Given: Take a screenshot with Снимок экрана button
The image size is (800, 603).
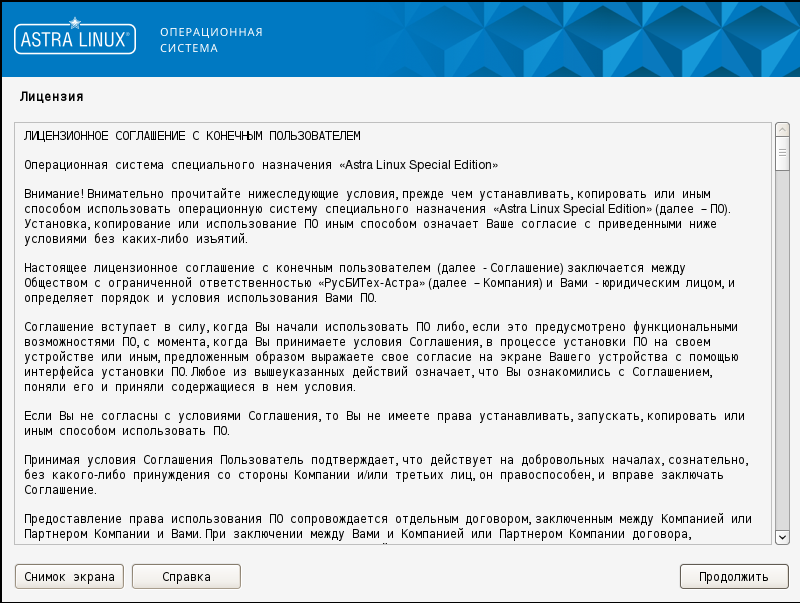Looking at the screenshot, I should 69,576.
